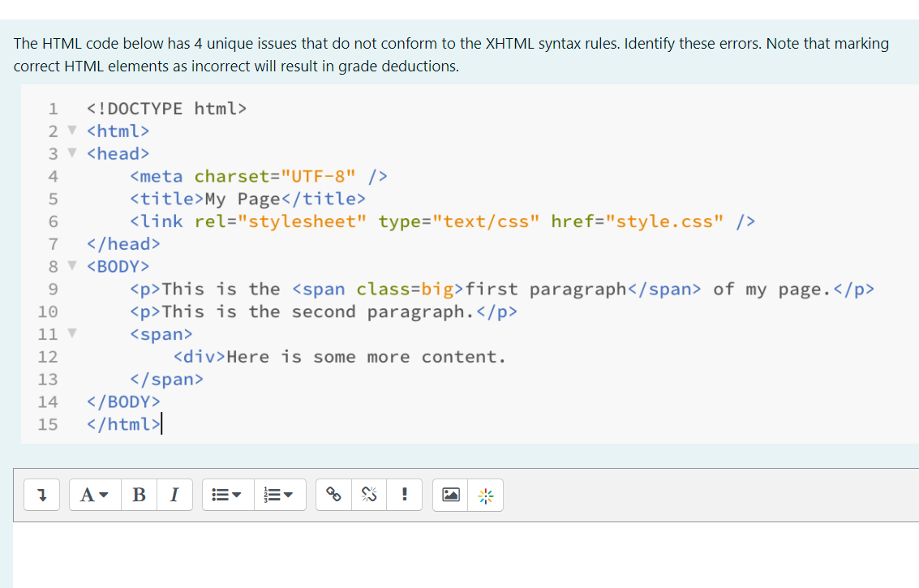Image resolution: width=919 pixels, height=588 pixels.
Task: Collapse the span fold arrow on line 11
Action: pyautogui.click(x=72, y=333)
